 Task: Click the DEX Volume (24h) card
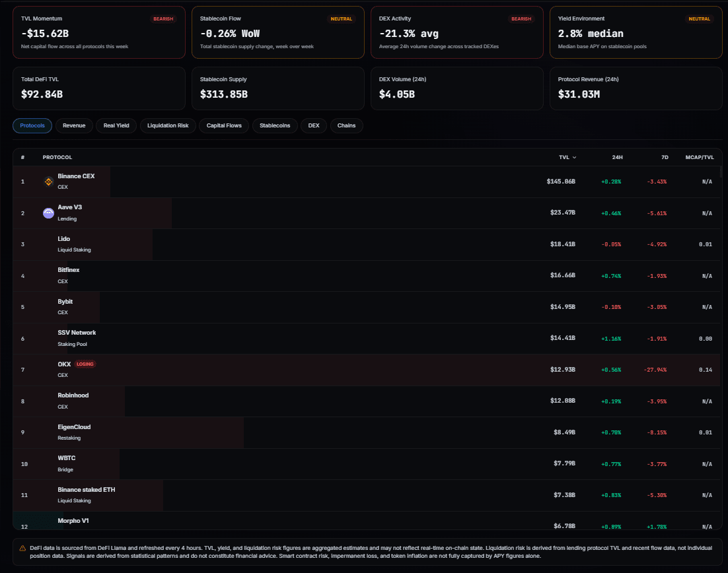(x=457, y=88)
